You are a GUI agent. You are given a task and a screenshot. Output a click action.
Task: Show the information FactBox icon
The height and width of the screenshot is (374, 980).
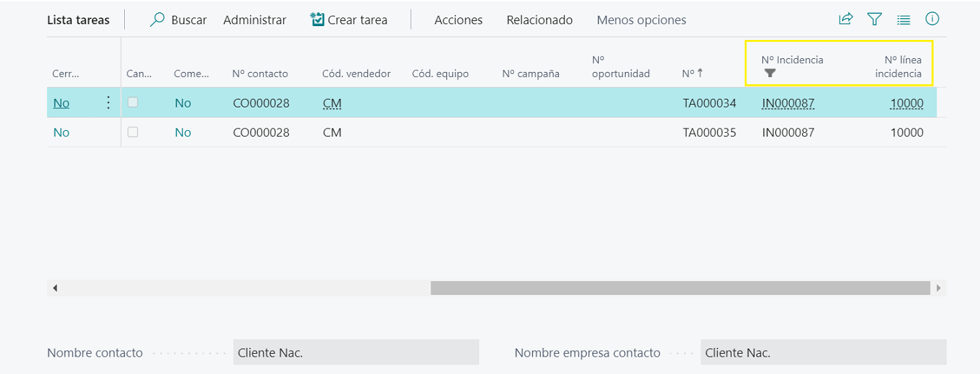tap(933, 20)
